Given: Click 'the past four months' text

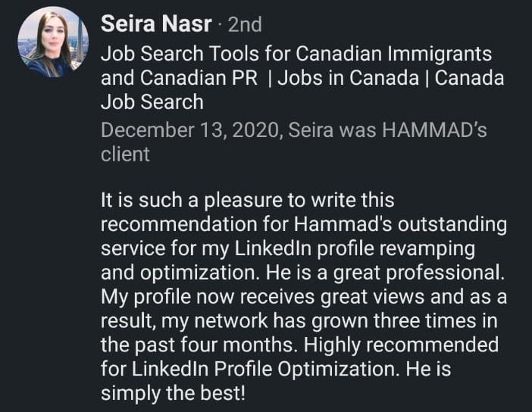Looking at the screenshot, I should pos(199,345).
